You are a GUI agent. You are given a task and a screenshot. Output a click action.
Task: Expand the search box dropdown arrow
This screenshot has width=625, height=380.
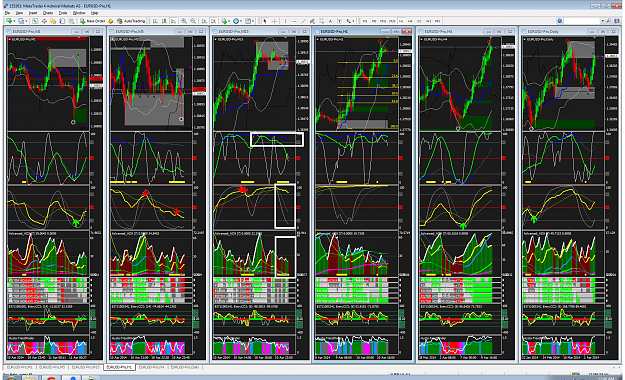click(602, 21)
